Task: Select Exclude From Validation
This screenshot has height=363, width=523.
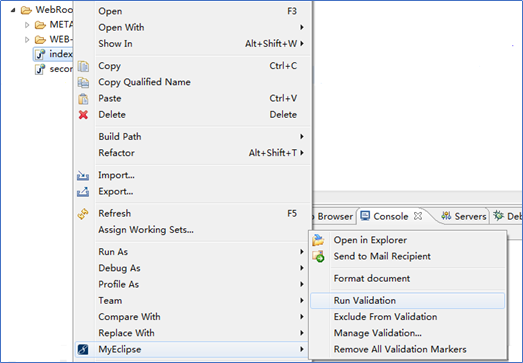Action: point(385,317)
